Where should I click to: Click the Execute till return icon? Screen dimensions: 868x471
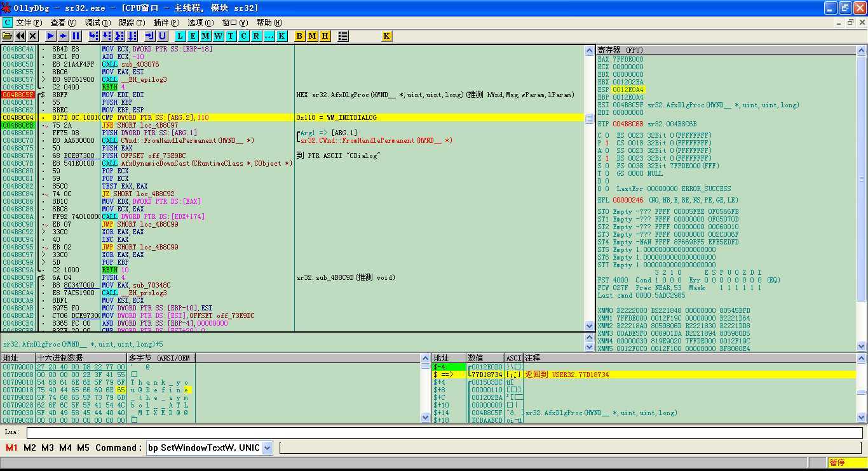150,36
